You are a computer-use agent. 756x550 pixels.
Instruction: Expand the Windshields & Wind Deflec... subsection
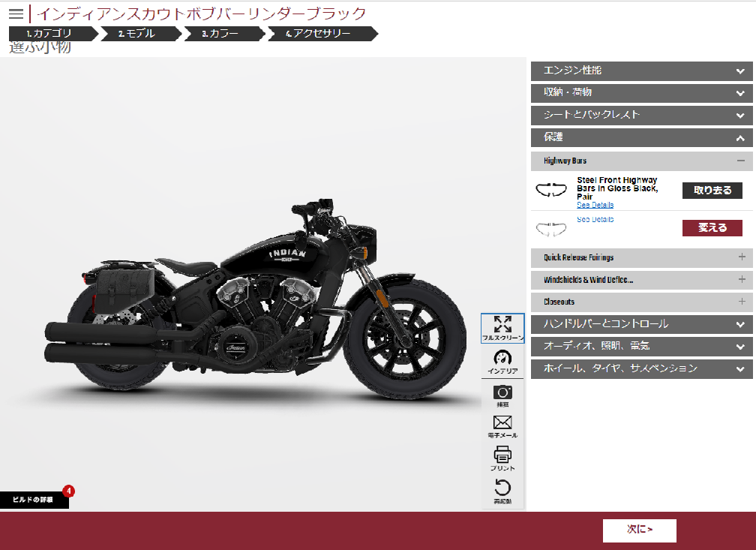(642, 280)
